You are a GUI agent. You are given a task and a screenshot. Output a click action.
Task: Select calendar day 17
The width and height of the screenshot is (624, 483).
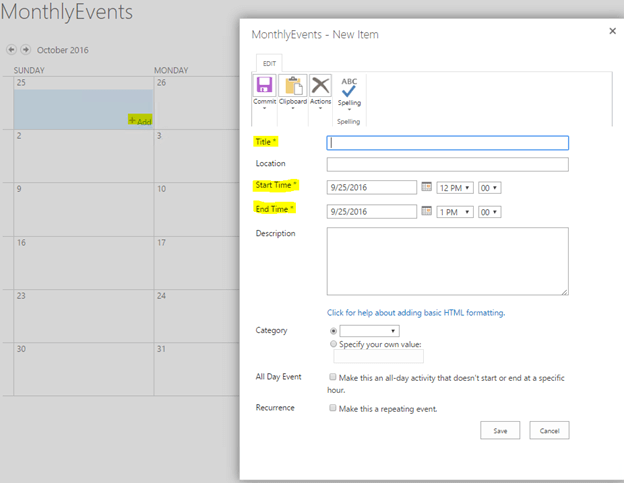pyautogui.click(x=162, y=243)
